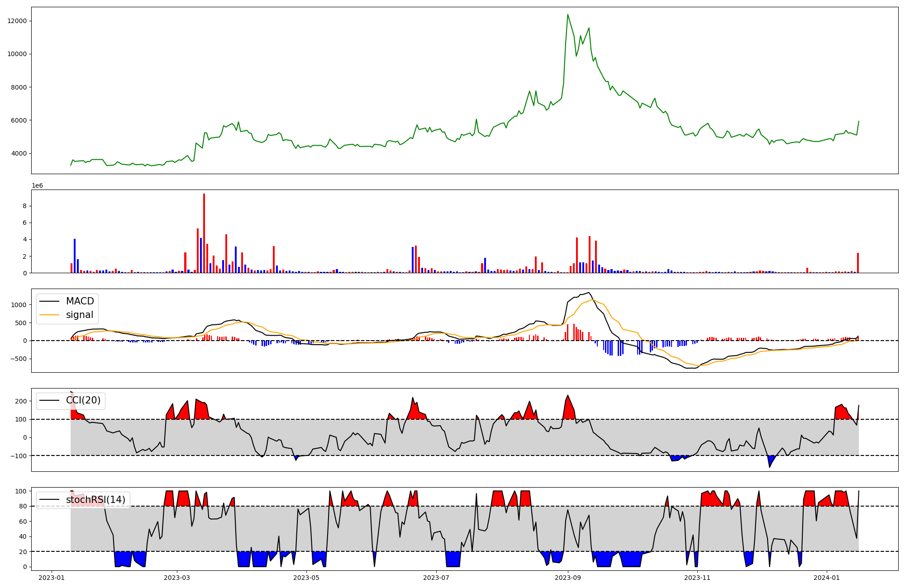Viewport: 905px width, 588px height.
Task: Click the 2024-01 x-axis date label
Action: [827, 578]
